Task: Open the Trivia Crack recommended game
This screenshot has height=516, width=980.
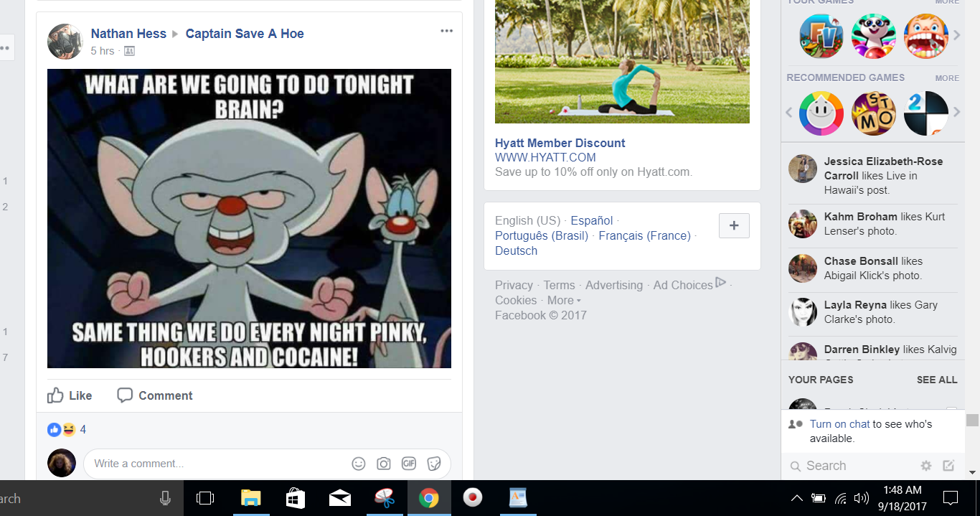Action: point(821,113)
